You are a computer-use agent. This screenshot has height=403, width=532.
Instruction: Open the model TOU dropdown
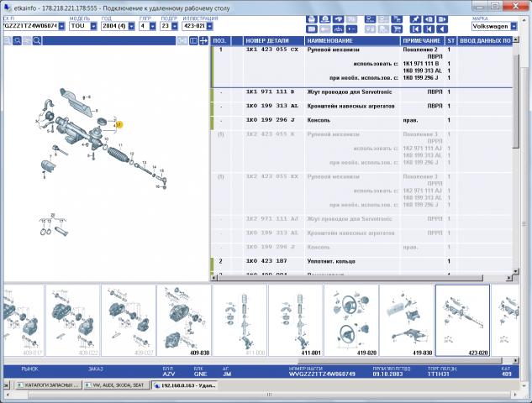coord(93,26)
